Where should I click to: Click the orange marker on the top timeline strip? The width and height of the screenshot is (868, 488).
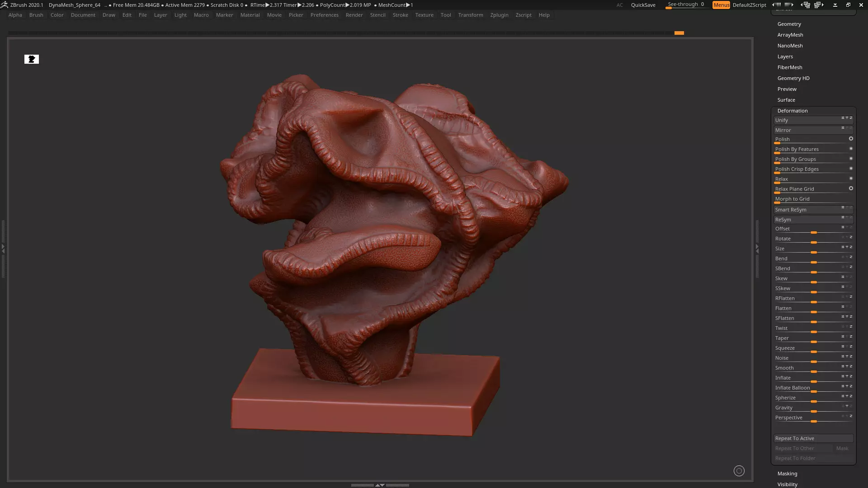click(x=679, y=33)
